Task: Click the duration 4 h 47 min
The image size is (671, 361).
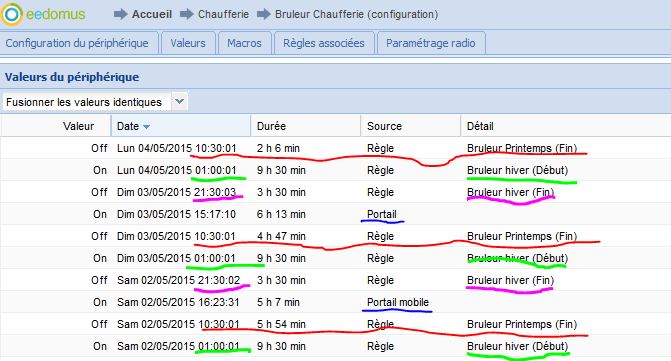Action: pos(281,237)
